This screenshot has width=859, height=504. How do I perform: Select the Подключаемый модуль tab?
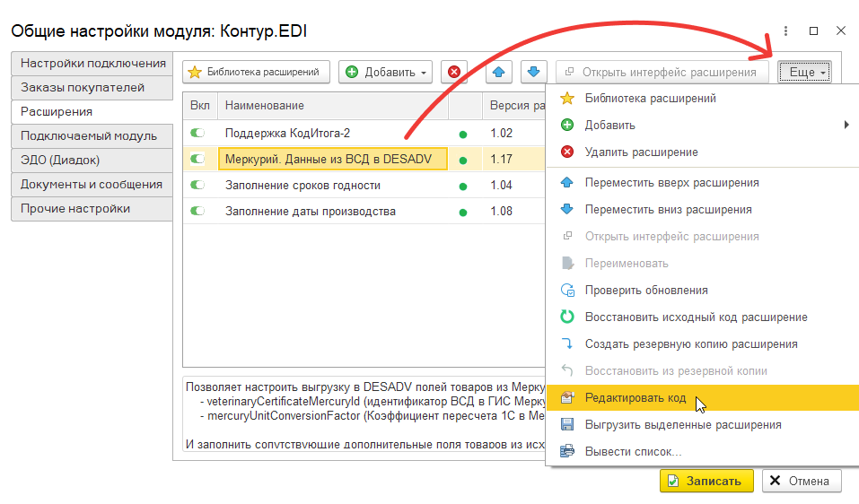click(x=92, y=135)
